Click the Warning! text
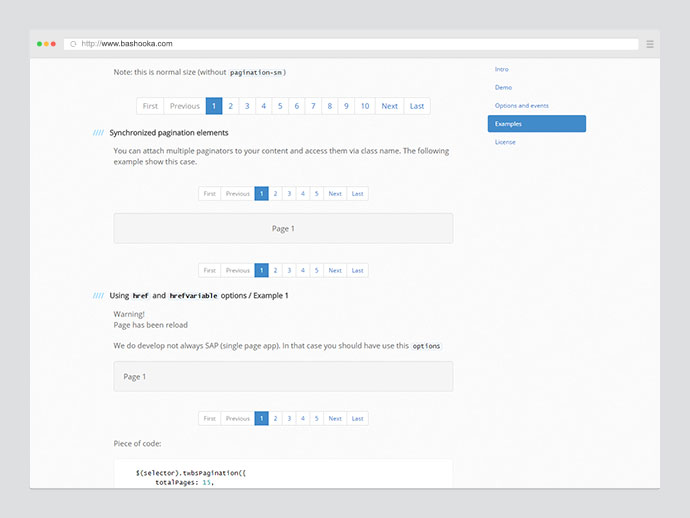This screenshot has height=518, width=690. point(129,314)
